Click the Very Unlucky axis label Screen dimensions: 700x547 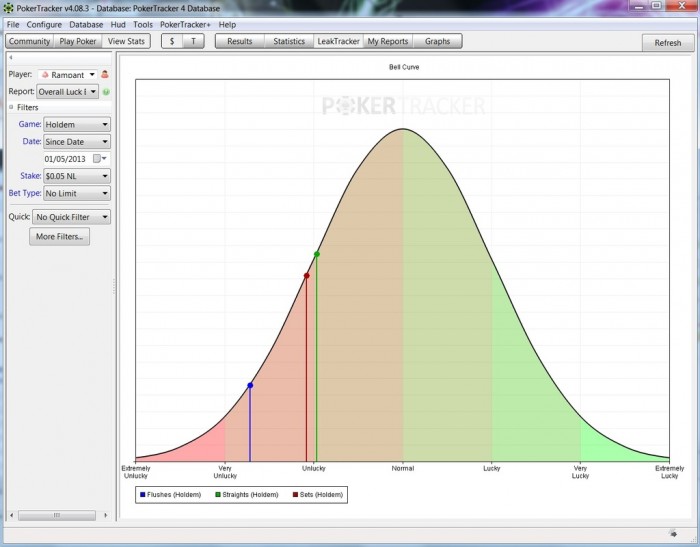225,472
